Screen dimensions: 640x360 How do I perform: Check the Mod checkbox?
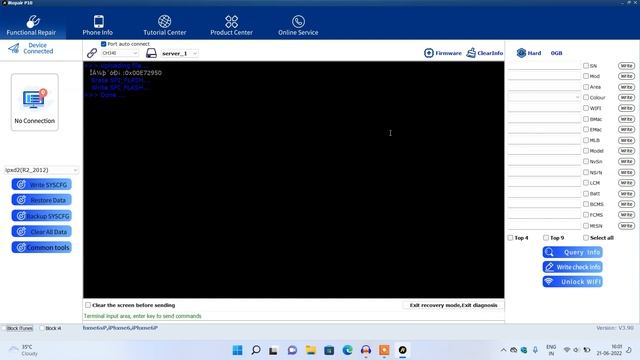pos(586,76)
